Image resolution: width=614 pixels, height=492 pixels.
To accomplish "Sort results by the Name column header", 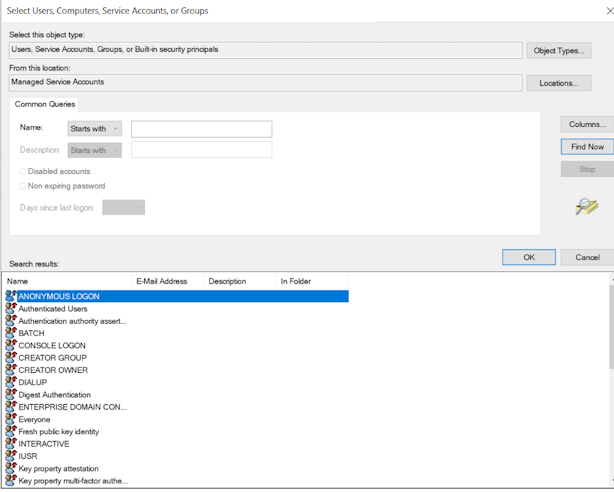I will pyautogui.click(x=68, y=281).
